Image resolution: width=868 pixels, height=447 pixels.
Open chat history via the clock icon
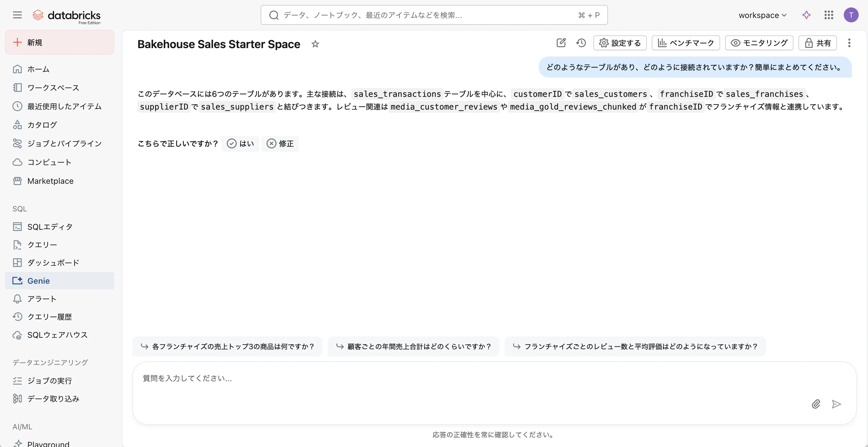581,43
